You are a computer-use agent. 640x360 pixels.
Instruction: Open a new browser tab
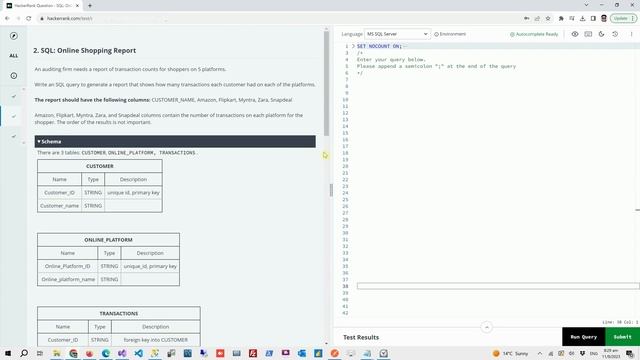pos(90,6)
